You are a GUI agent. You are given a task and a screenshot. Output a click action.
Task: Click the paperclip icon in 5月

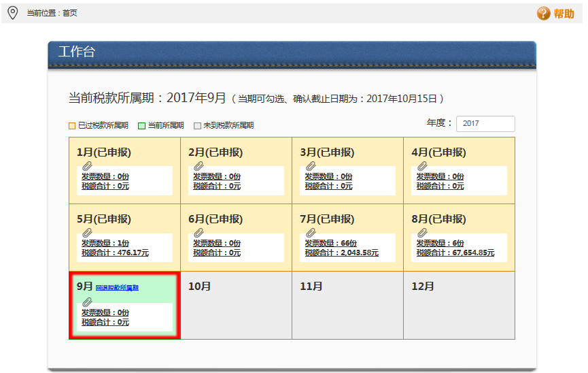(88, 233)
